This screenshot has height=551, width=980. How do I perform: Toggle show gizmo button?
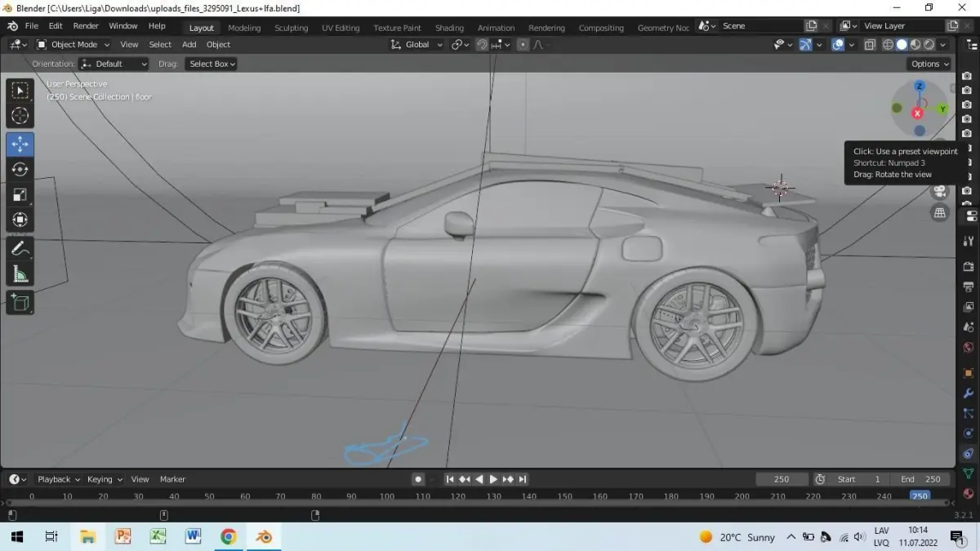(805, 45)
